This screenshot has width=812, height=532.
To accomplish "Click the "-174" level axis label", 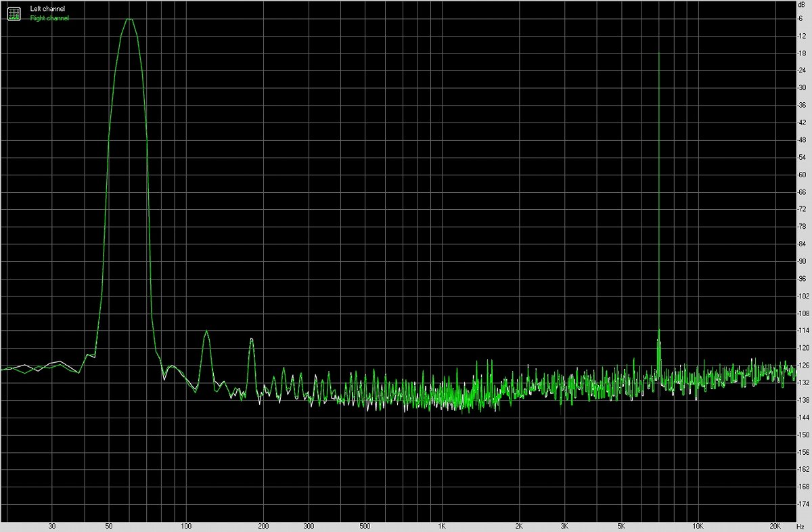I will point(803,505).
